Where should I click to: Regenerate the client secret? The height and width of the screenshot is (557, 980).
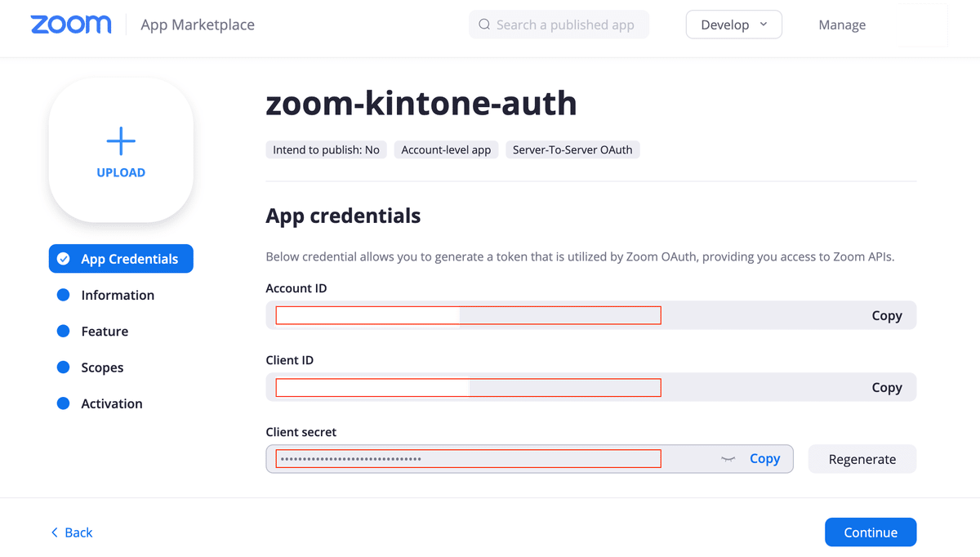point(862,459)
